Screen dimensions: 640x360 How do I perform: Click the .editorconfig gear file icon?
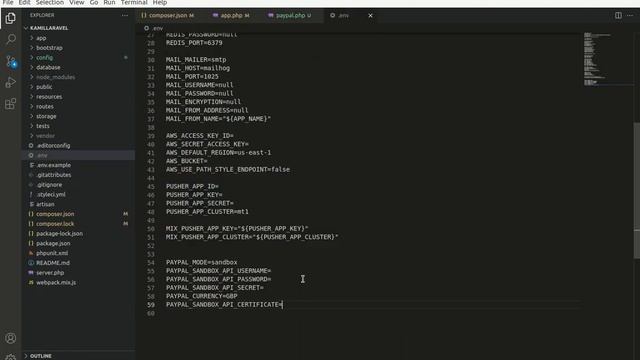[31, 145]
